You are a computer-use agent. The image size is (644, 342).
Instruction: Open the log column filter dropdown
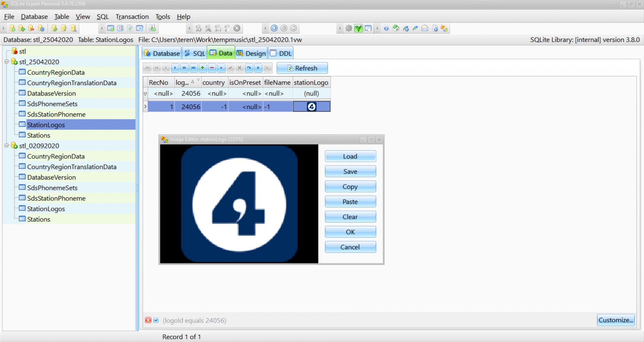(x=198, y=80)
